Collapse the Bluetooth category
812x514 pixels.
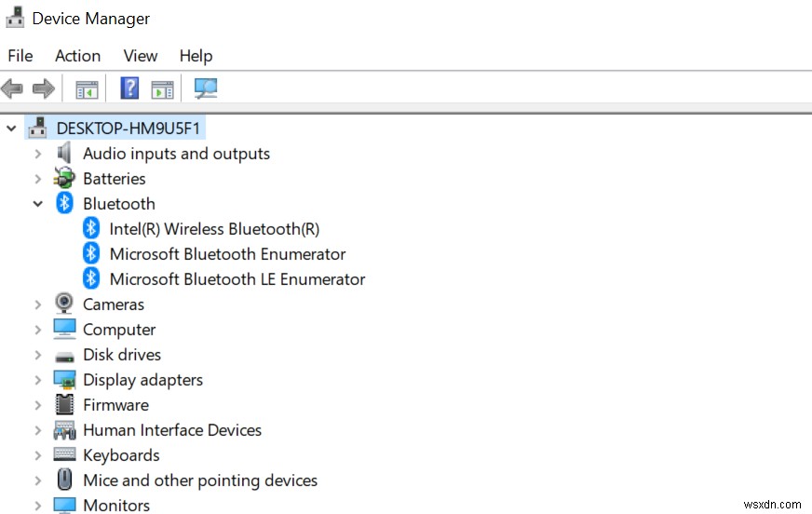(38, 204)
